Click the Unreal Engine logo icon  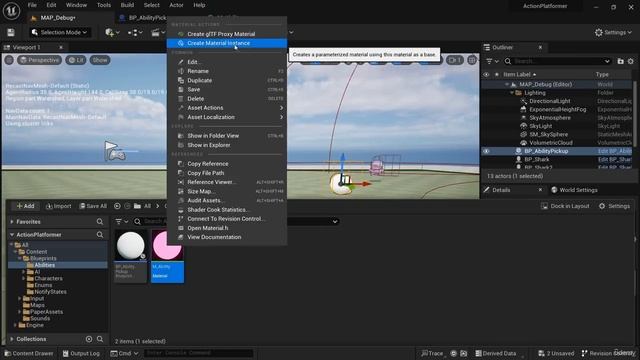point(11,11)
